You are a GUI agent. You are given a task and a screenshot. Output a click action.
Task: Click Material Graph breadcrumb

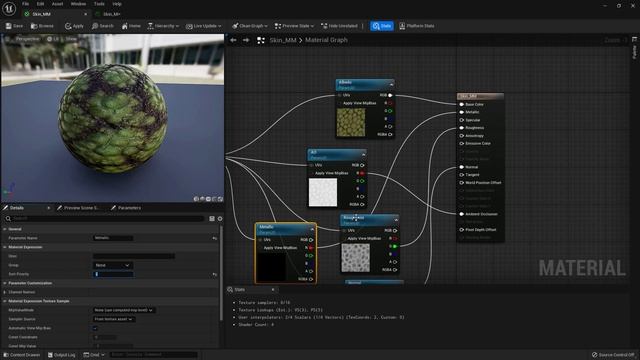click(x=326, y=40)
